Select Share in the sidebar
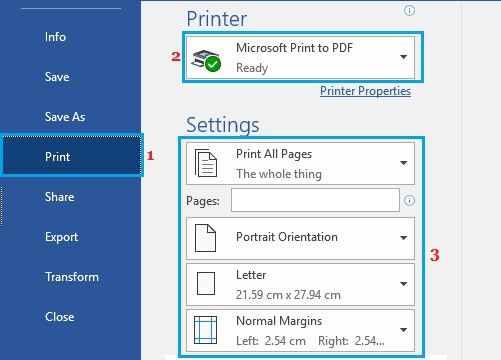501x360 pixels. (x=59, y=197)
